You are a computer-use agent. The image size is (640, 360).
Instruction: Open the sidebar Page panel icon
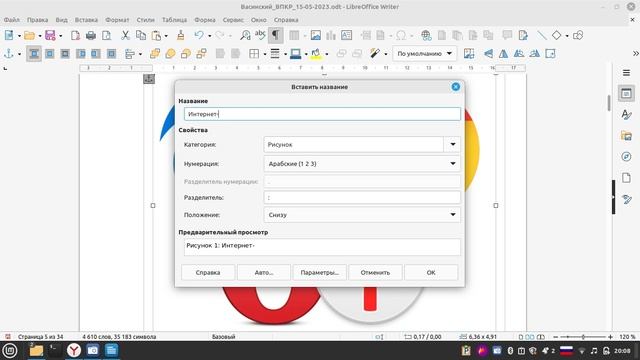point(626,178)
